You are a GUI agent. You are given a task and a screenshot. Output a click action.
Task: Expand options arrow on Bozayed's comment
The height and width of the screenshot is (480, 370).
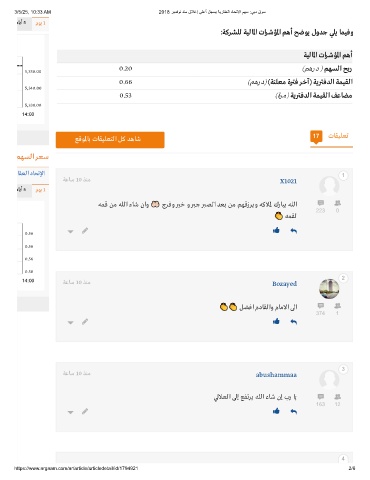(x=70, y=322)
